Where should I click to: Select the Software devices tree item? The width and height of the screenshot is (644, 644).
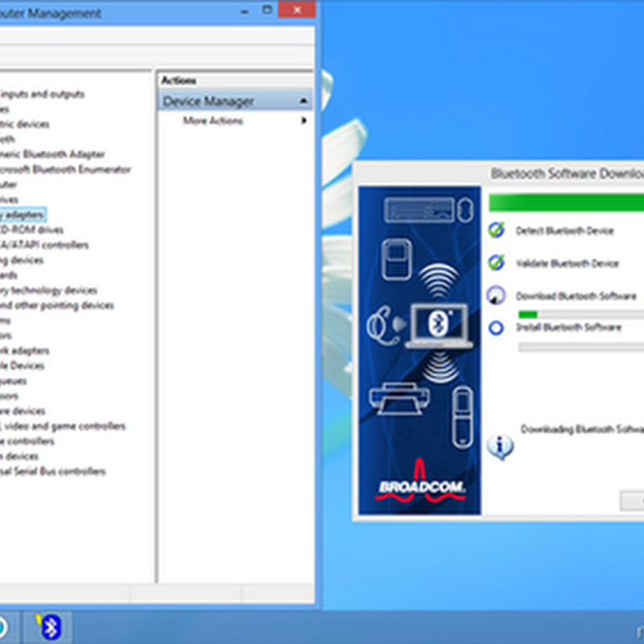point(23,411)
